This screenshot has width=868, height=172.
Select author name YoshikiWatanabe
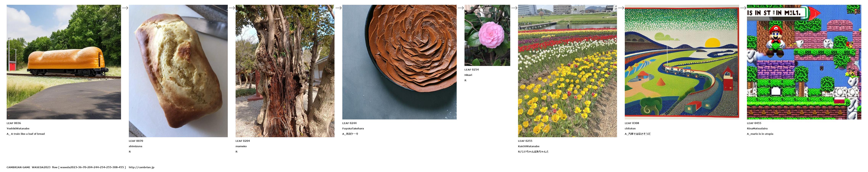pyautogui.click(x=18, y=128)
